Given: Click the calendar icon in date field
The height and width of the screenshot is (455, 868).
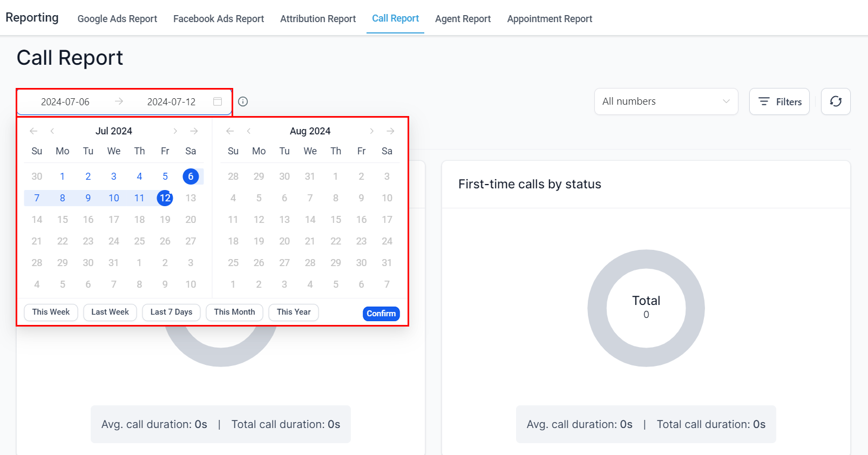Looking at the screenshot, I should 218,101.
